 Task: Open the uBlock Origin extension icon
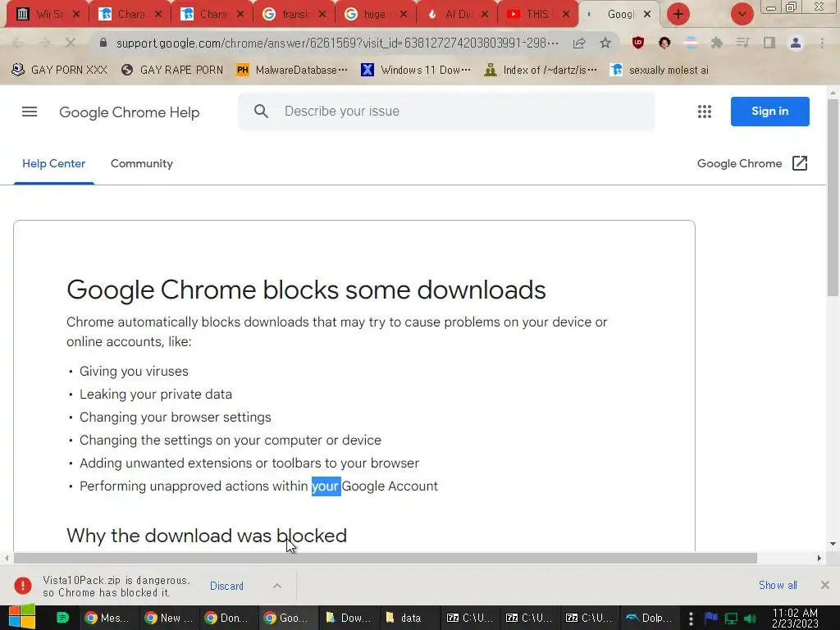(x=637, y=43)
